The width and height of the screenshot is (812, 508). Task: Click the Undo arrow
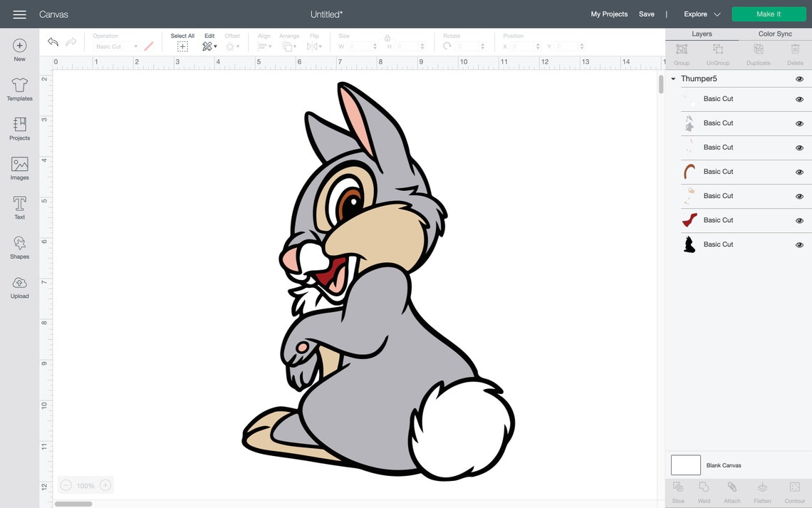[x=52, y=41]
